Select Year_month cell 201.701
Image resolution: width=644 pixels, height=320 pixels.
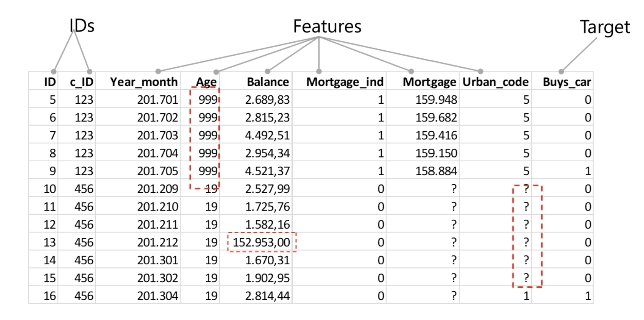tap(158, 100)
